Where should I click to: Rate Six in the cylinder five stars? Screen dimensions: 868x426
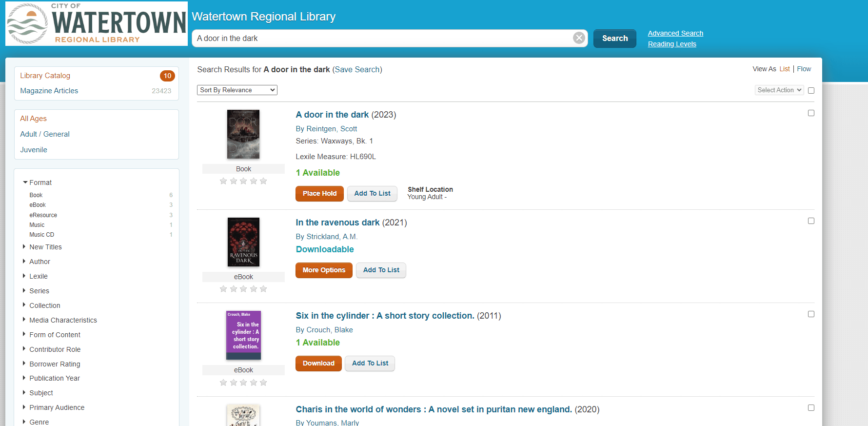click(x=263, y=383)
